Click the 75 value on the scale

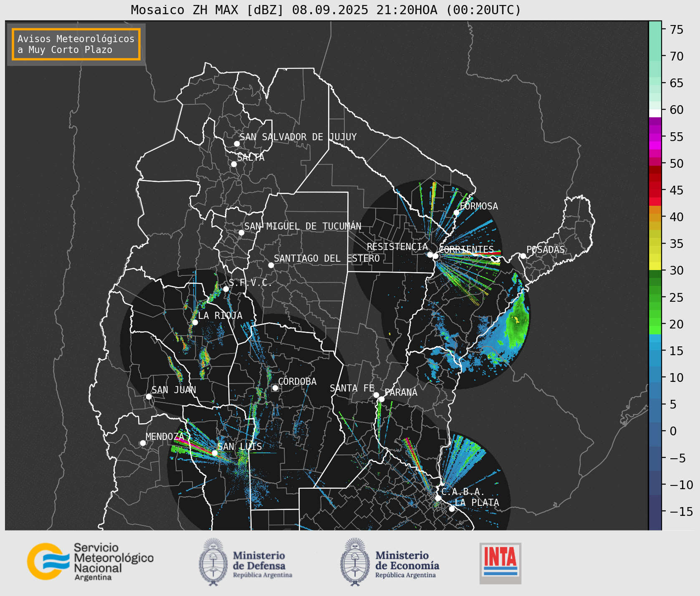pyautogui.click(x=677, y=30)
